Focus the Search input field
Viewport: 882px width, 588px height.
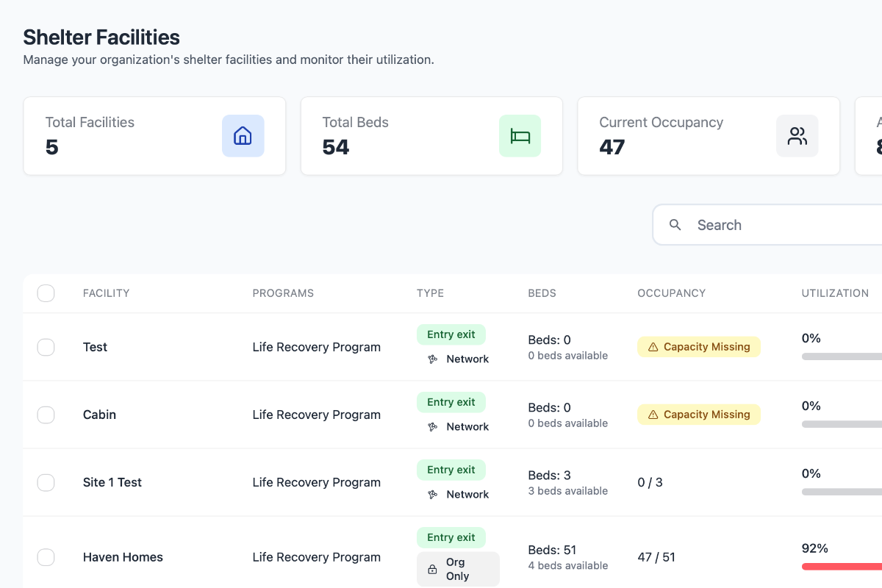coord(779,225)
